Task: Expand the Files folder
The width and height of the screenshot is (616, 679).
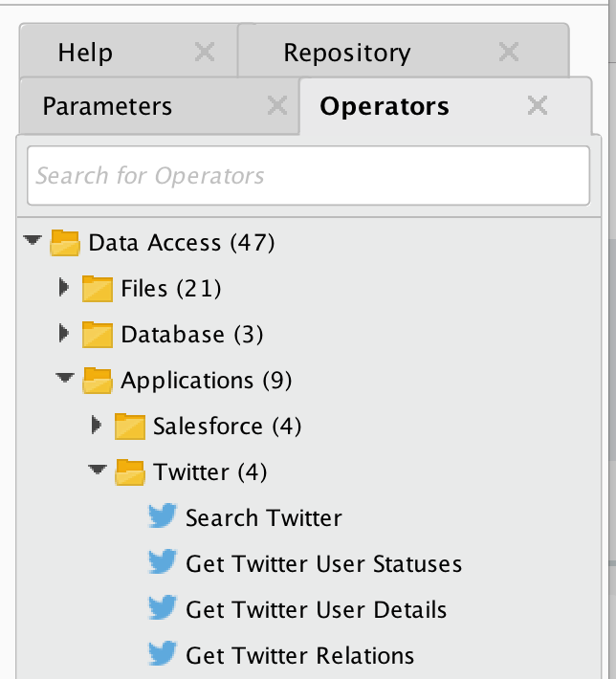Action: [x=64, y=287]
